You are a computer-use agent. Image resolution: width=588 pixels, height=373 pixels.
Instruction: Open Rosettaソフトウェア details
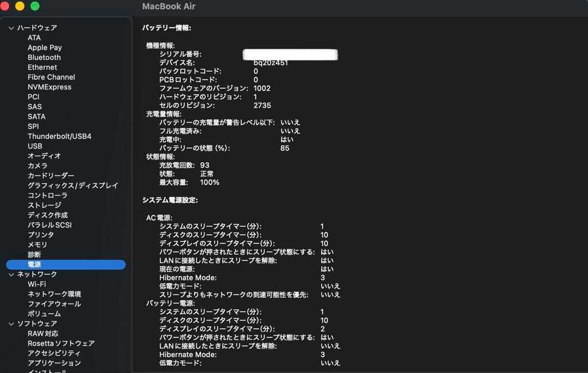(60, 343)
